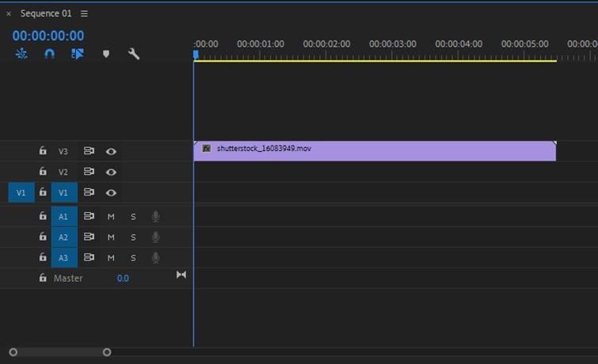Image resolution: width=598 pixels, height=364 pixels.
Task: Select clip shutterstock_16083949.mov on timeline
Action: [375, 151]
